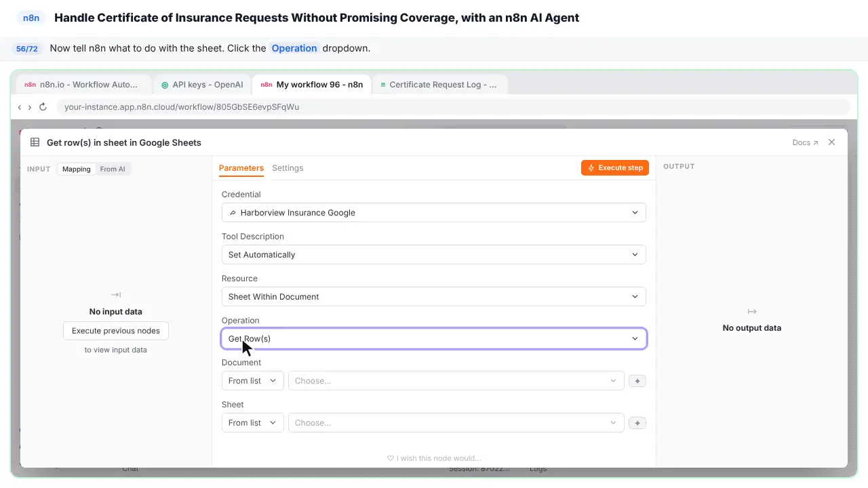868x488 pixels.
Task: Open the Document From list mode selector
Action: click(252, 381)
